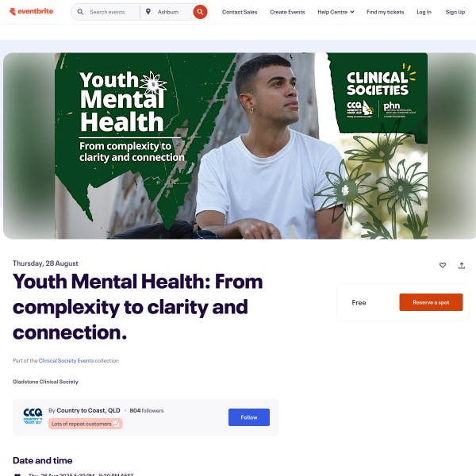
Task: Go to Find my tickets
Action: pos(385,12)
